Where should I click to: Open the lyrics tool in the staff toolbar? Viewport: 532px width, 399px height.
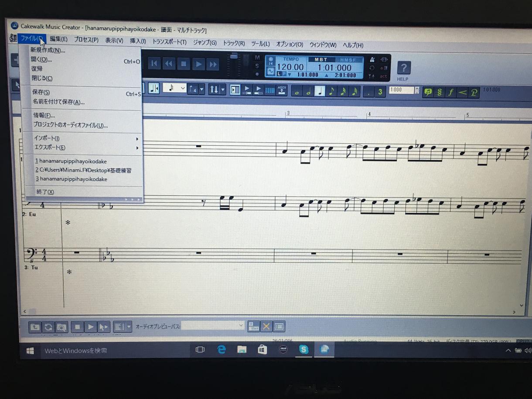(x=428, y=91)
